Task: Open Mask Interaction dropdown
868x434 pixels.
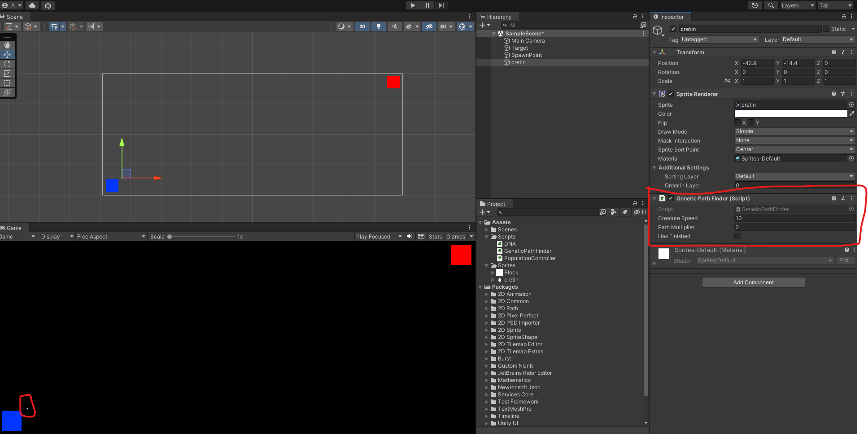Action: tap(795, 140)
